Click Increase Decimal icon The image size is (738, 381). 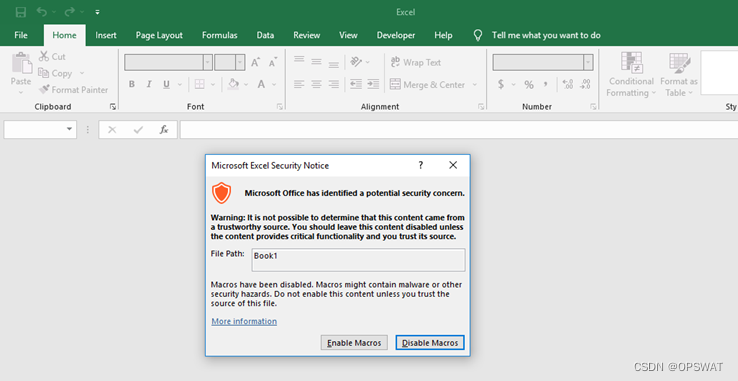pyautogui.click(x=568, y=84)
